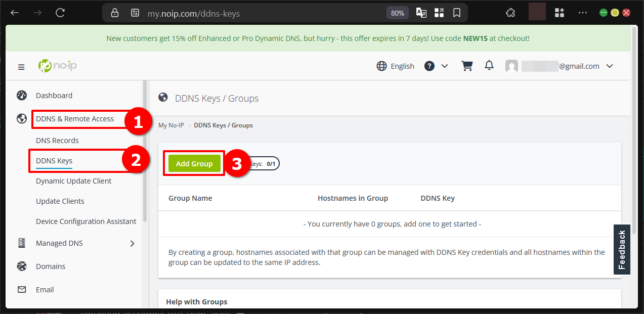Image resolution: width=644 pixels, height=314 pixels.
Task: Click the 80% zoom badge in address bar
Action: point(397,13)
